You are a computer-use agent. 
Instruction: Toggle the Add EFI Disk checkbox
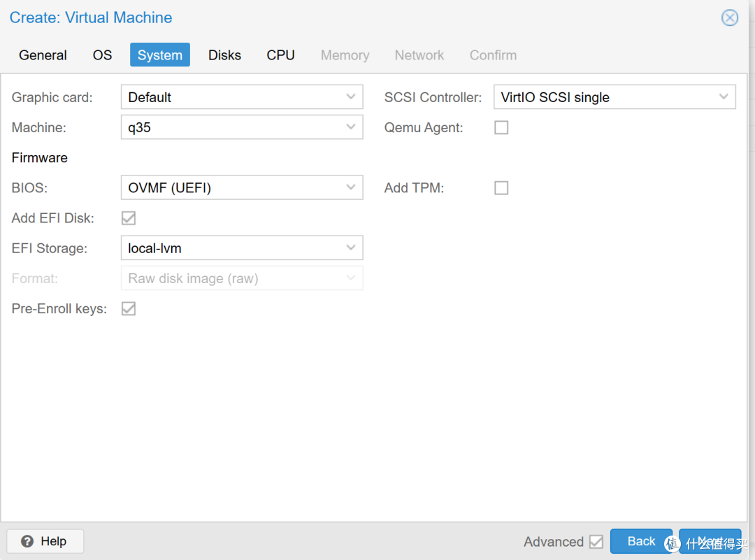click(129, 218)
